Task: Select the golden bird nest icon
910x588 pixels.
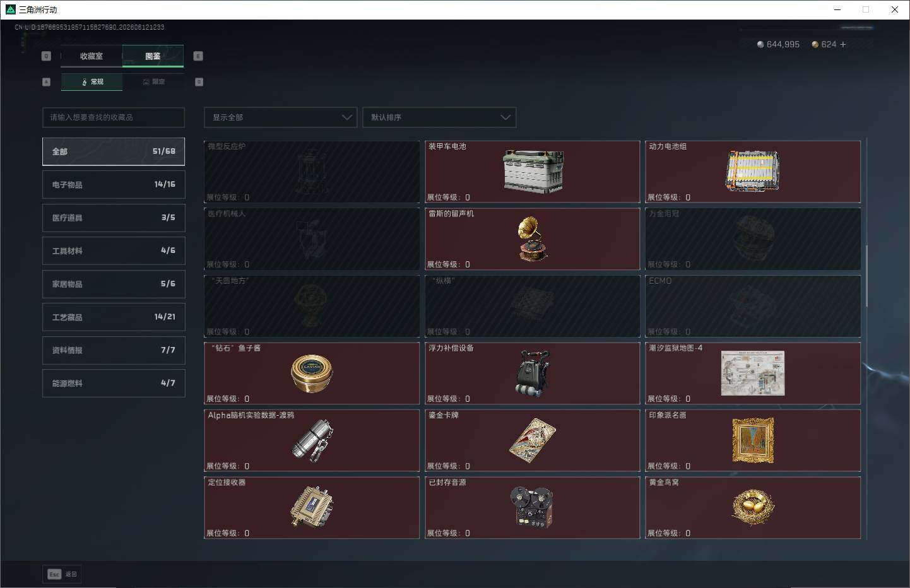Action: [x=753, y=506]
